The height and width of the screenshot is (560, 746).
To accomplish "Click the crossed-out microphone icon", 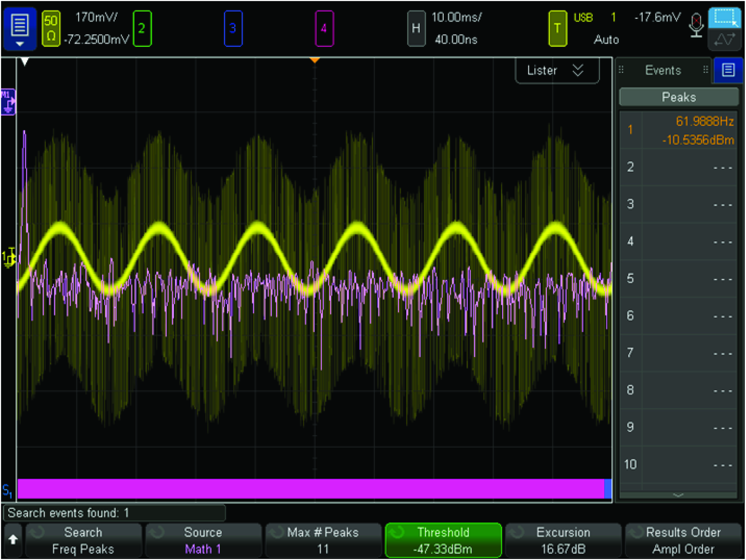I will (696, 25).
